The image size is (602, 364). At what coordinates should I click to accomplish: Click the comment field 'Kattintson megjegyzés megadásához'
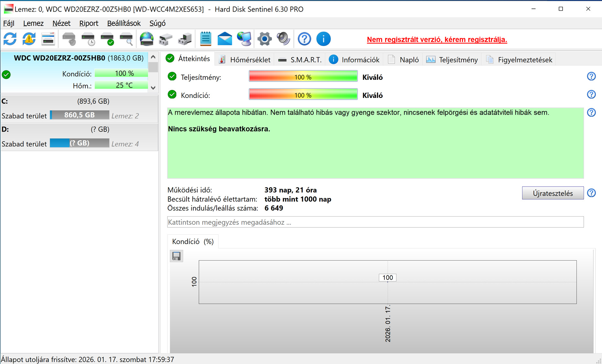(x=375, y=222)
